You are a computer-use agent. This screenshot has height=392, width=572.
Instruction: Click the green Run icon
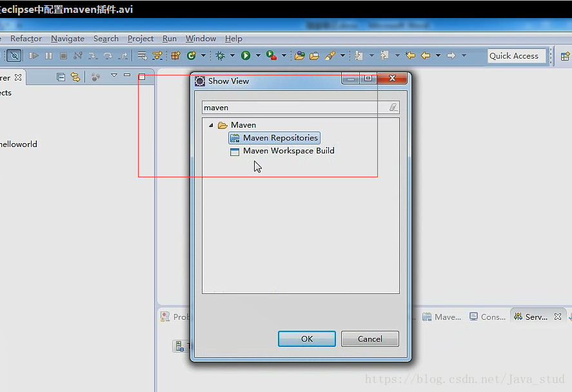point(246,56)
